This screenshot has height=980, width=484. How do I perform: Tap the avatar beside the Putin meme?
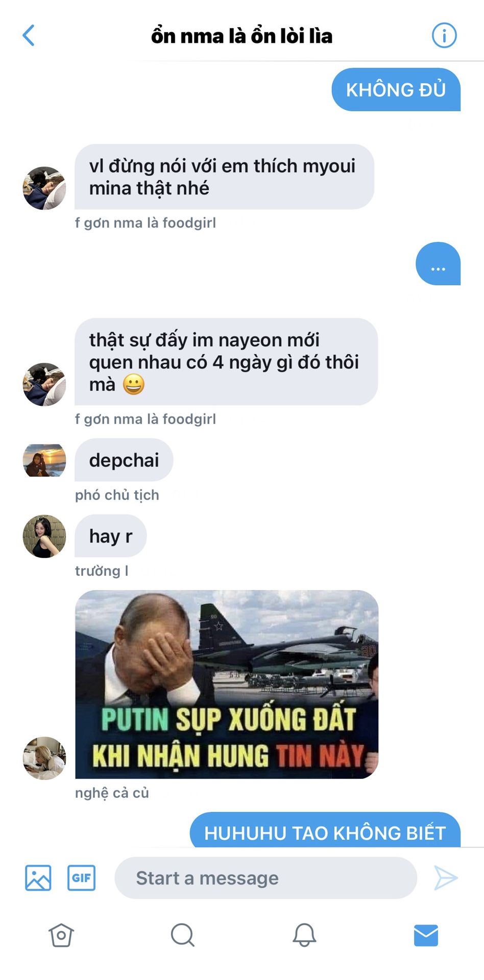pyautogui.click(x=44, y=758)
